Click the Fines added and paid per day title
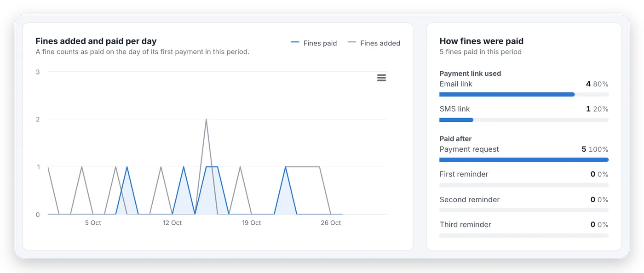The image size is (644, 273). 96,41
